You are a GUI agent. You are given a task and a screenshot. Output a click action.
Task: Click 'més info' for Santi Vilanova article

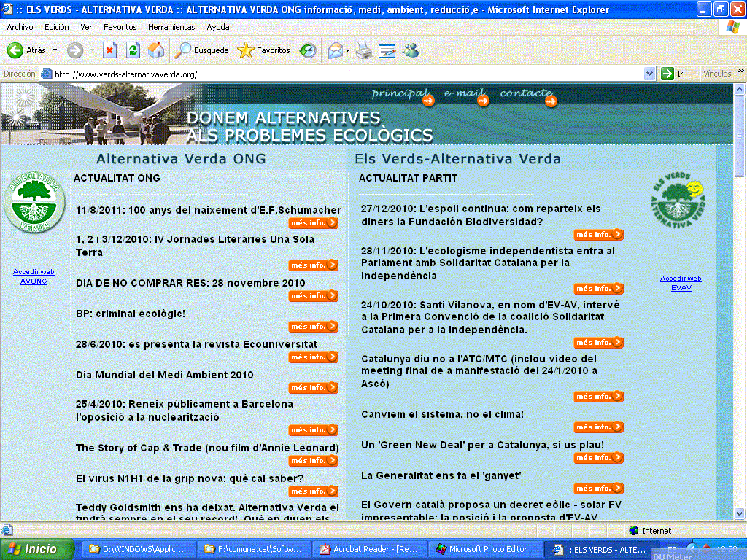pyautogui.click(x=599, y=343)
